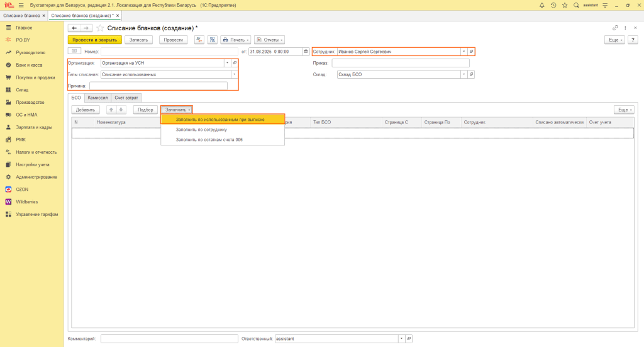
Task: Open organization card icon
Action: 235,63
